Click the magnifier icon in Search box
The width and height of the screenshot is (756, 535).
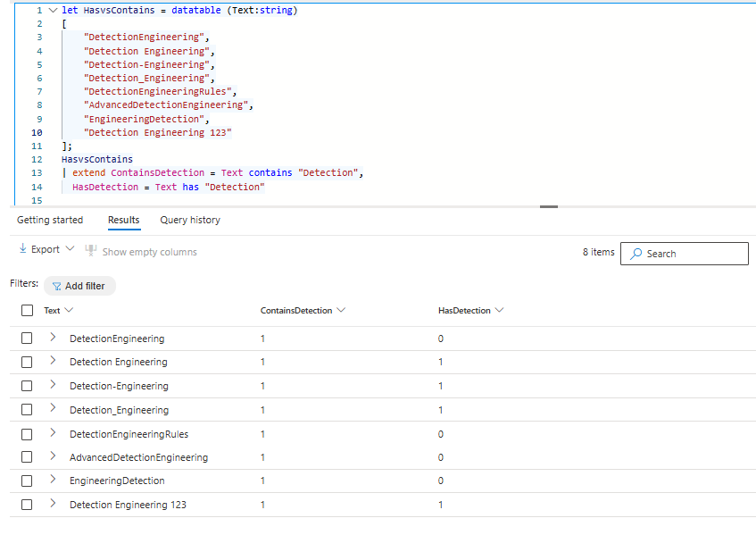pos(636,254)
